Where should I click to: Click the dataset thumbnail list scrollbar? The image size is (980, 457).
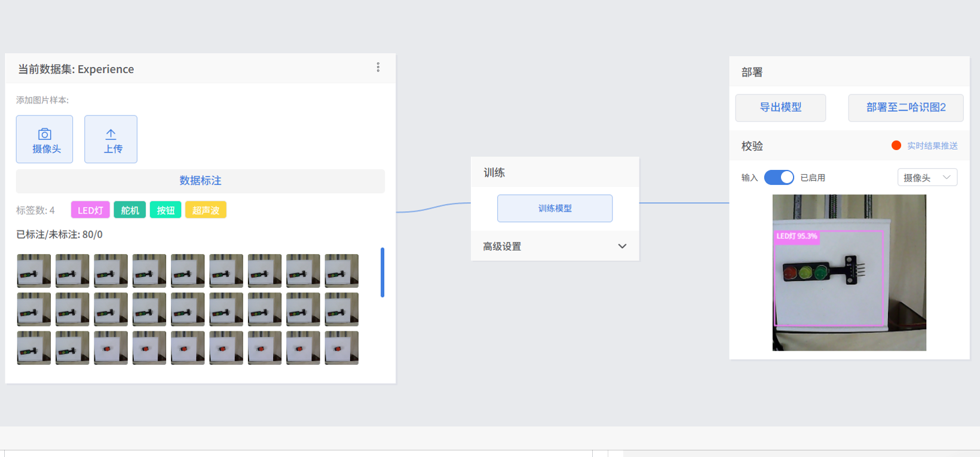coord(382,272)
